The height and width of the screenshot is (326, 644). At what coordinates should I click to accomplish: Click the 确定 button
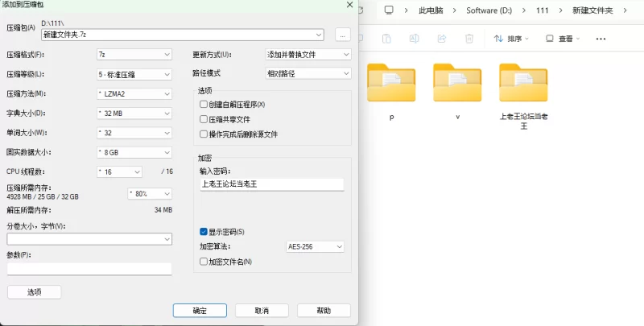pos(200,310)
